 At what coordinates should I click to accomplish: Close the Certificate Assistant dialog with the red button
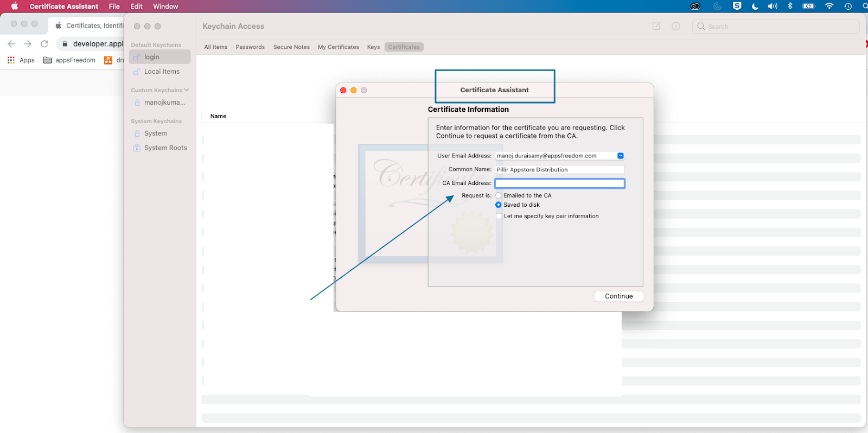tap(343, 90)
